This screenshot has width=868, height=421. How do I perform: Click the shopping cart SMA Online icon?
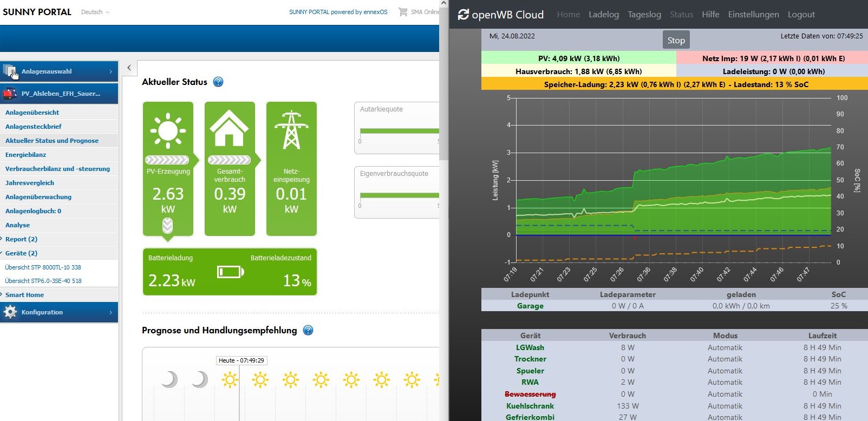tap(403, 12)
